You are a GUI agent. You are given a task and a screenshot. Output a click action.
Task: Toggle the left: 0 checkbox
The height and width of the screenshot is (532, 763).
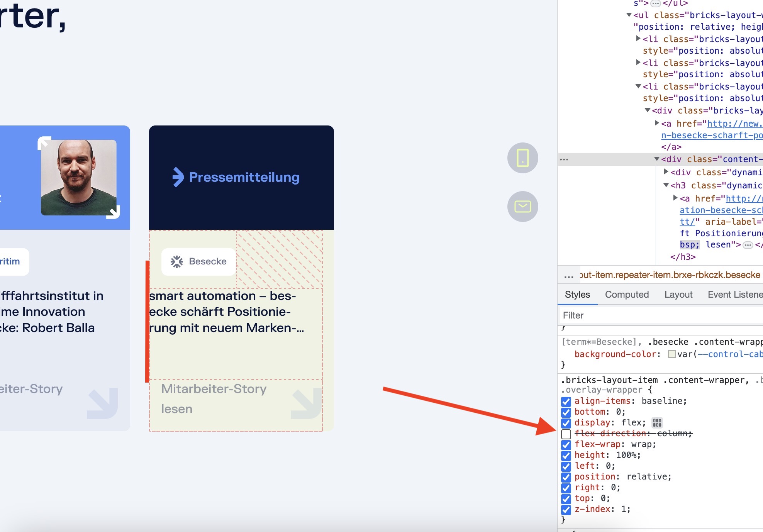(x=566, y=466)
